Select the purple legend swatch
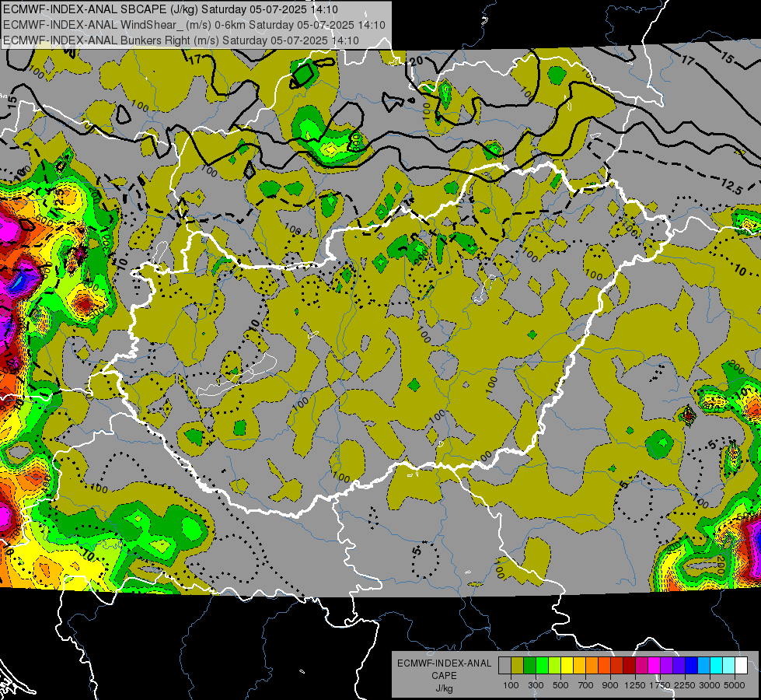 (x=666, y=666)
